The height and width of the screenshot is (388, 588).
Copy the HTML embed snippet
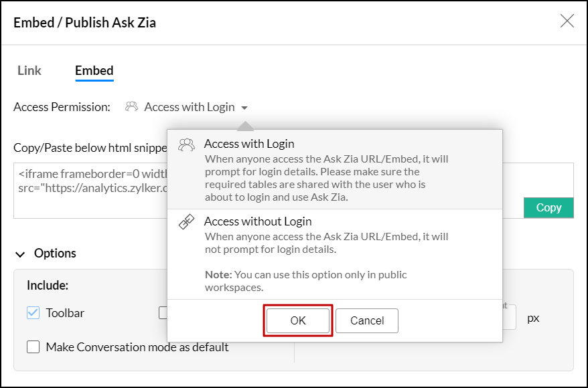548,207
